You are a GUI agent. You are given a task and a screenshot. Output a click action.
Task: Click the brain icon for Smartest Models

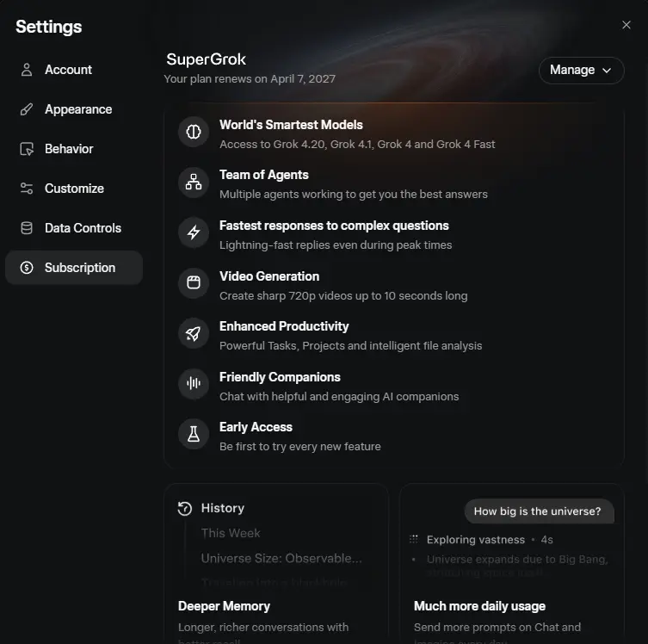[x=194, y=132]
